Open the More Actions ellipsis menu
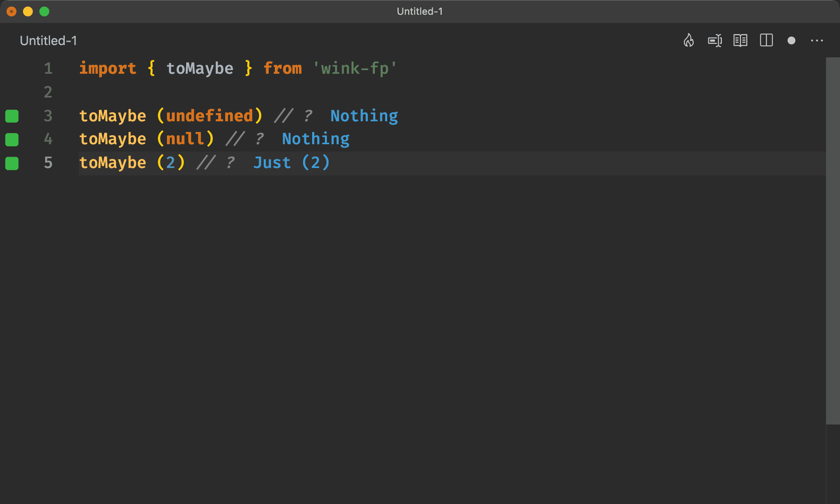The width and height of the screenshot is (840, 504). pyautogui.click(x=817, y=41)
